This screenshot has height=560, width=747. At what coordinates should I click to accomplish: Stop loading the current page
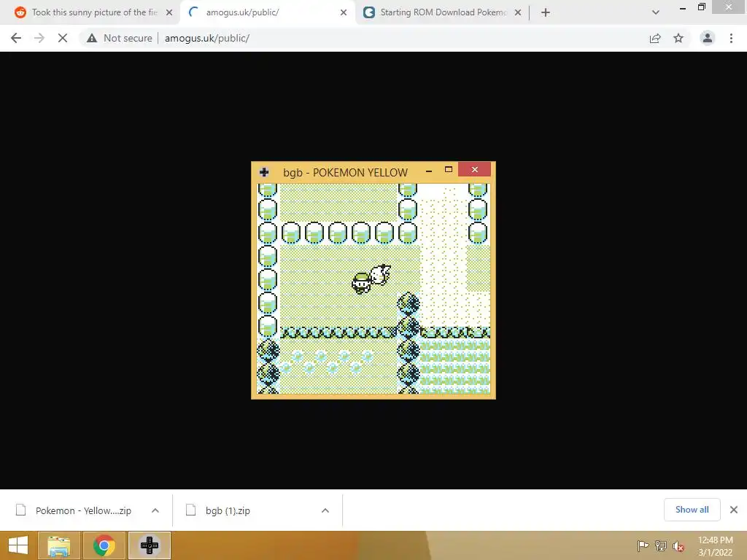63,38
